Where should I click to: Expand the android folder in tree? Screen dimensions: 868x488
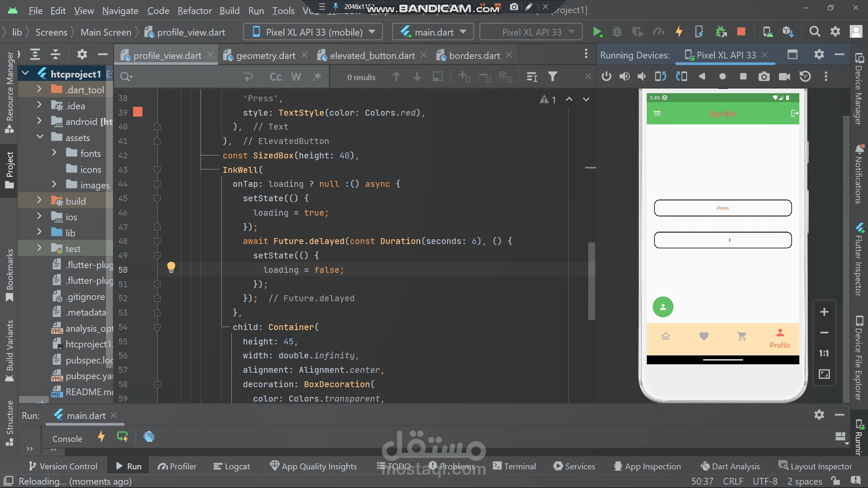[39, 121]
